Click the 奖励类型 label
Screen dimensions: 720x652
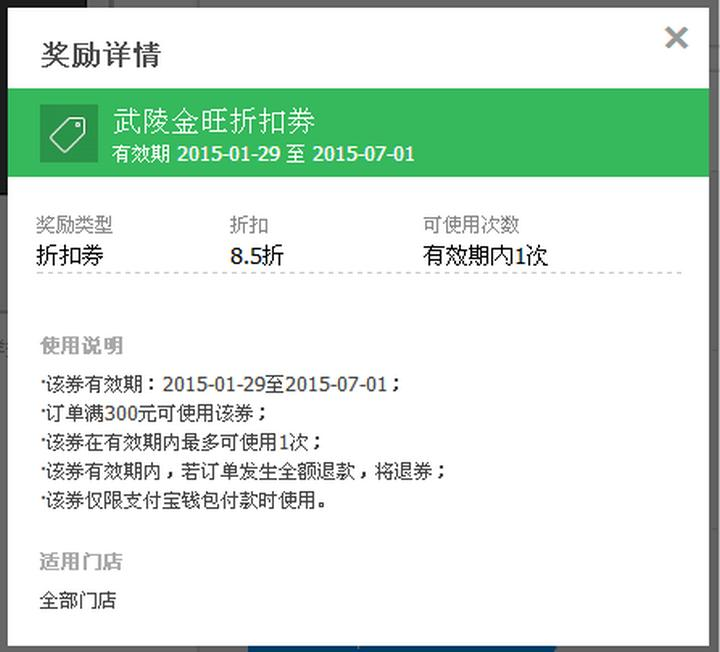[x=74, y=225]
